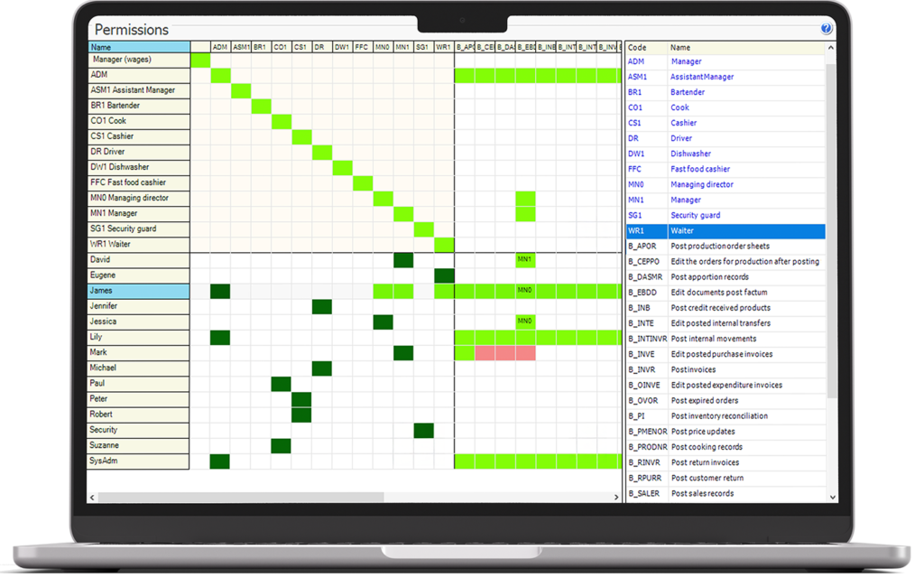Viewport: 924px width, 578px height.
Task: Open help using the question mark icon
Action: pos(826,29)
